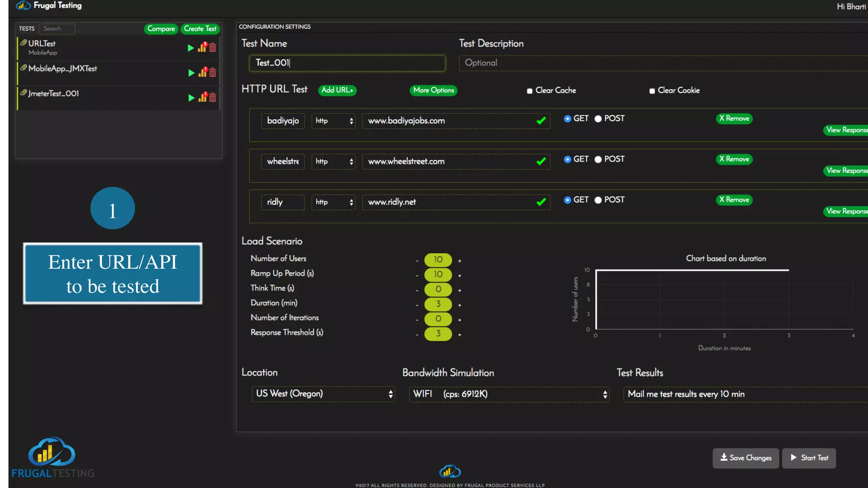The width and height of the screenshot is (868, 488).
Task: Open the Location dropdown US West (Oregon)
Action: click(323, 394)
